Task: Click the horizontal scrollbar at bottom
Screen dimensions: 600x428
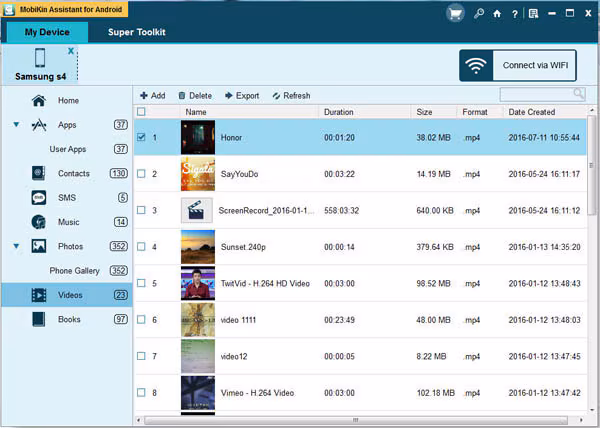Action: click(x=355, y=420)
